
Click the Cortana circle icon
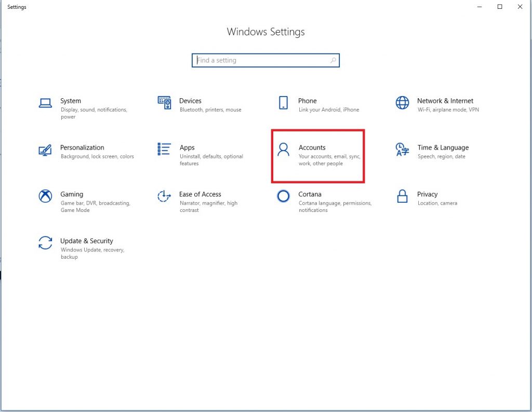click(x=283, y=196)
